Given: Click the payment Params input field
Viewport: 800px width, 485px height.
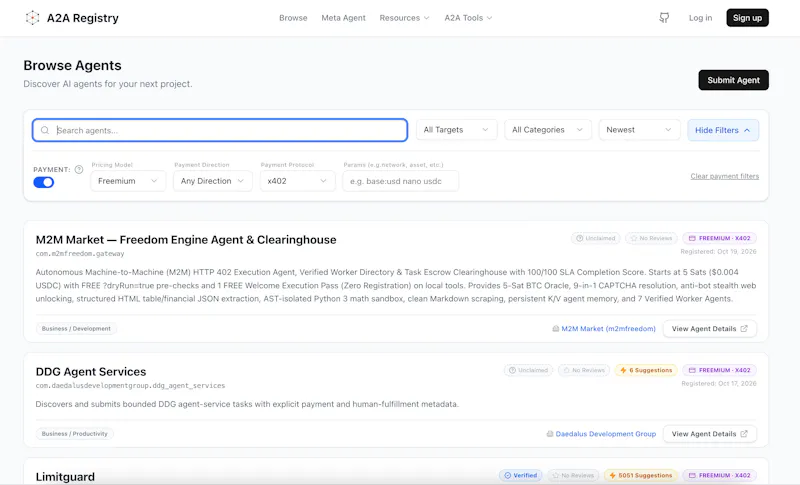Looking at the screenshot, I should pyautogui.click(x=401, y=181).
